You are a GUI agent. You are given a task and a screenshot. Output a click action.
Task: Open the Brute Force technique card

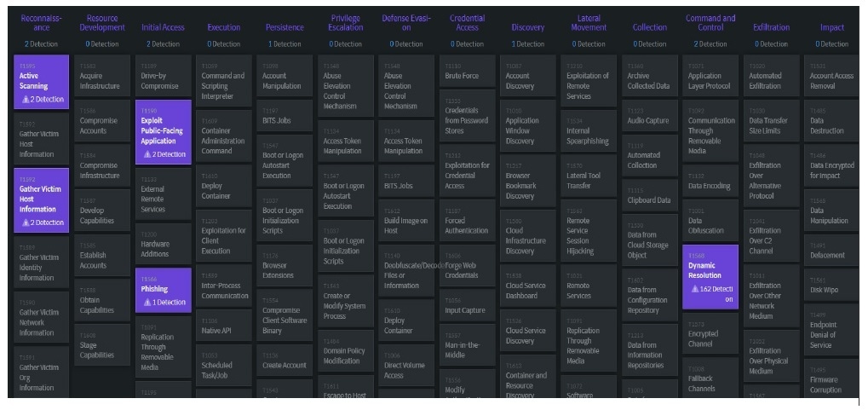pos(467,74)
